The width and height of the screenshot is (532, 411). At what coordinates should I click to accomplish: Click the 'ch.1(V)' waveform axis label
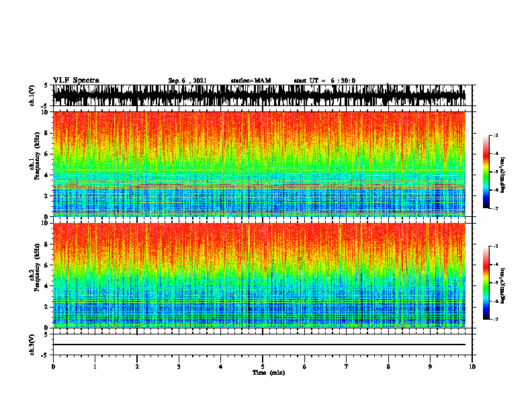(32, 95)
